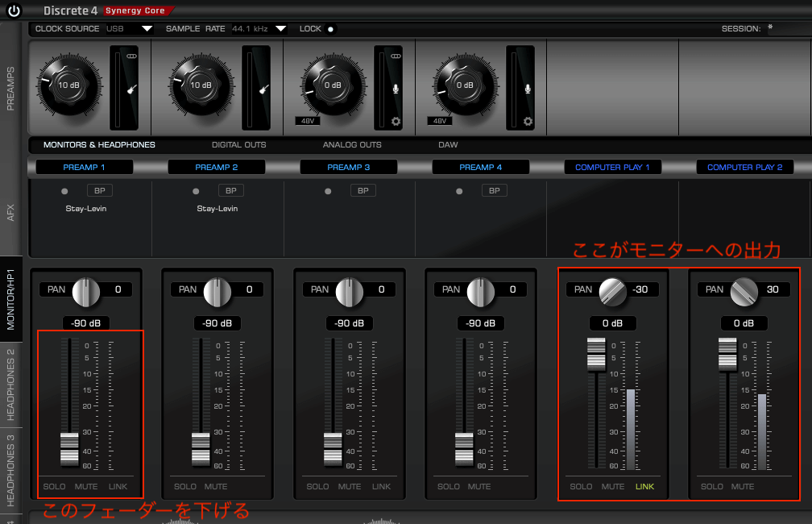This screenshot has height=524, width=812.
Task: Select the MONITOR/HP1 side tab
Action: (11, 299)
